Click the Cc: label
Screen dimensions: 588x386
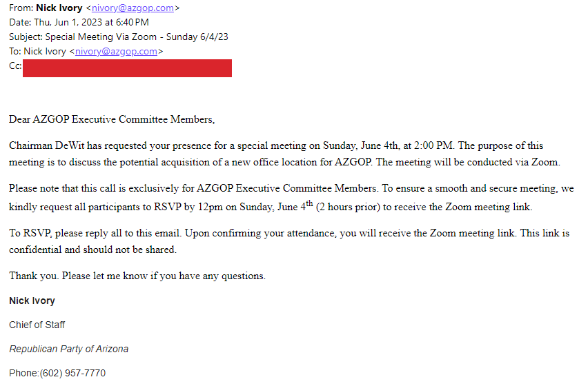click(15, 66)
